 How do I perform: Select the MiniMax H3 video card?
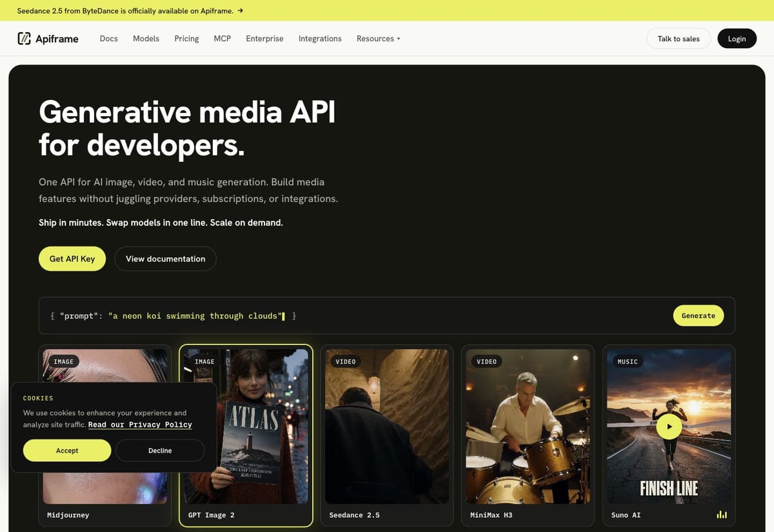tap(528, 435)
